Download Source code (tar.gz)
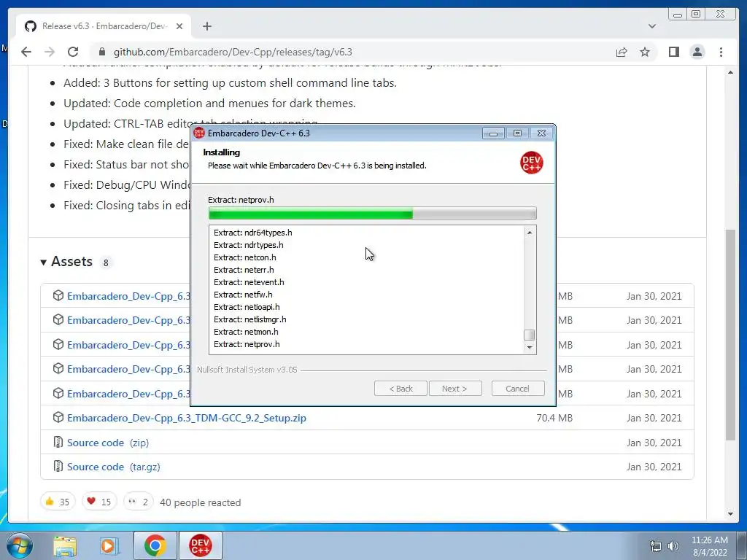Screen dimensions: 747x560 coord(113,467)
